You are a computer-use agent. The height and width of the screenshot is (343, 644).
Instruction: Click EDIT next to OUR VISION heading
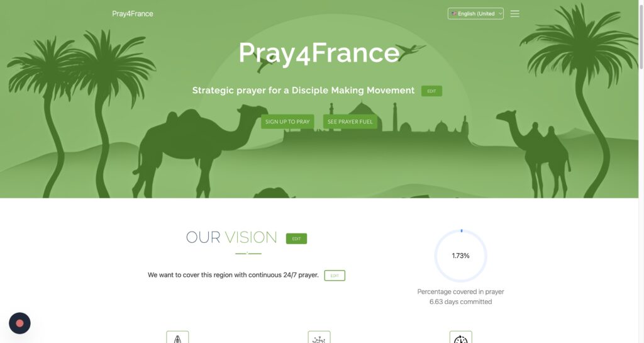click(297, 239)
